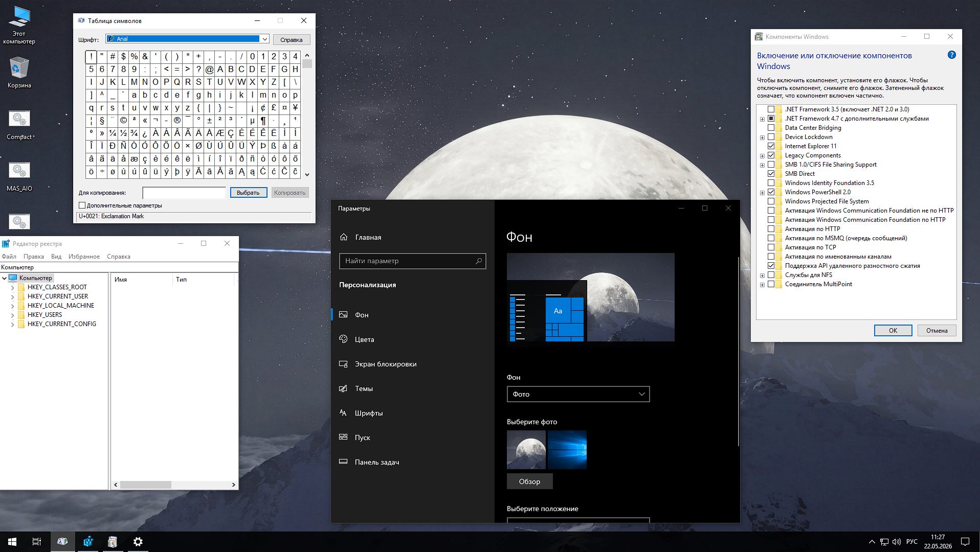Open Правка menu in Registry Editor
This screenshot has height=552, width=980.
(x=33, y=257)
